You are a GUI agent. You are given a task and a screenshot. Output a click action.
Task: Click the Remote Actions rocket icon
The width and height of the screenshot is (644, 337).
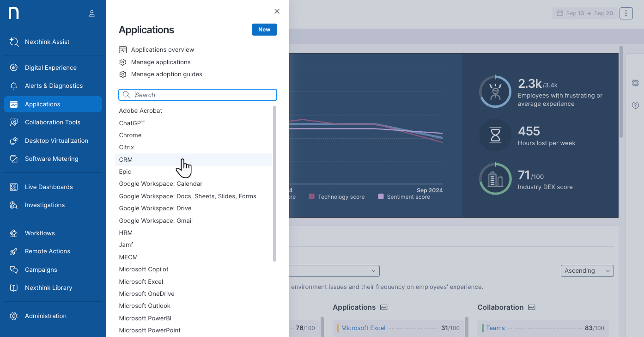point(14,251)
